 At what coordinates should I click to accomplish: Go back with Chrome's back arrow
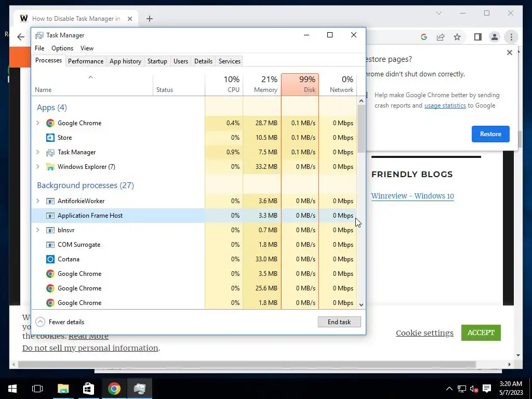(21, 37)
